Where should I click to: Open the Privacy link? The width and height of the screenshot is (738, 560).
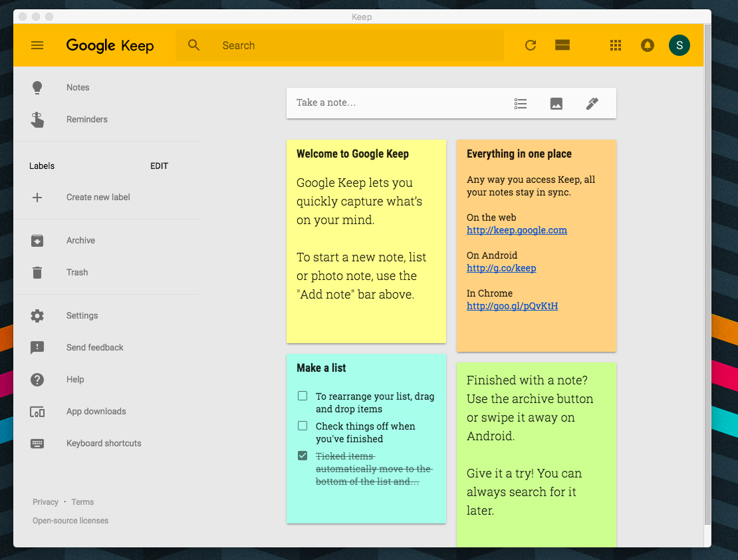45,502
